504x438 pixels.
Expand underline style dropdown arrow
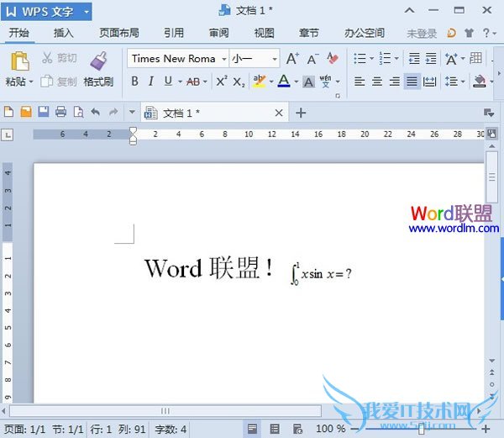tap(180, 82)
